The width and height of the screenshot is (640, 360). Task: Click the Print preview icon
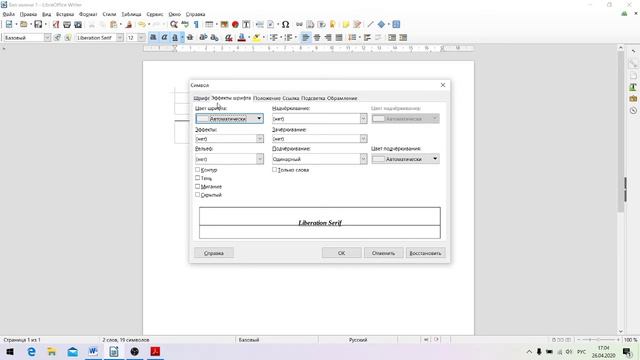pos(78,24)
